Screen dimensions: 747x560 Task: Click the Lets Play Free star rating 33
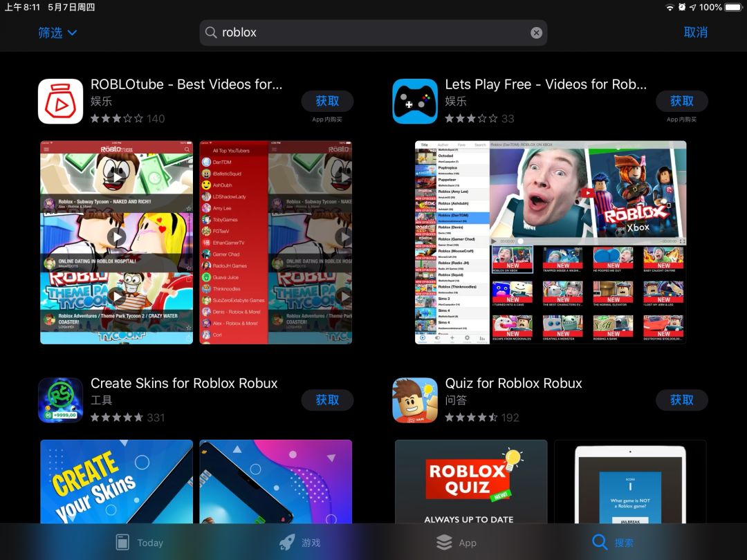(480, 119)
